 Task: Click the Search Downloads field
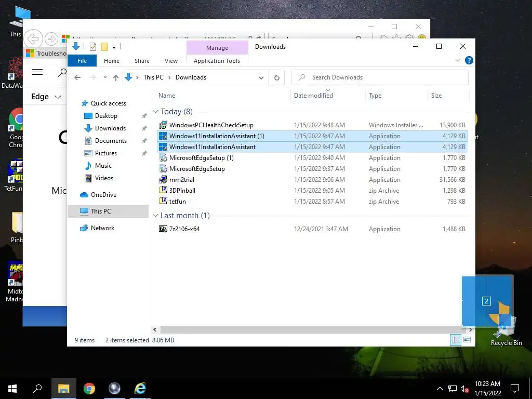(x=380, y=77)
